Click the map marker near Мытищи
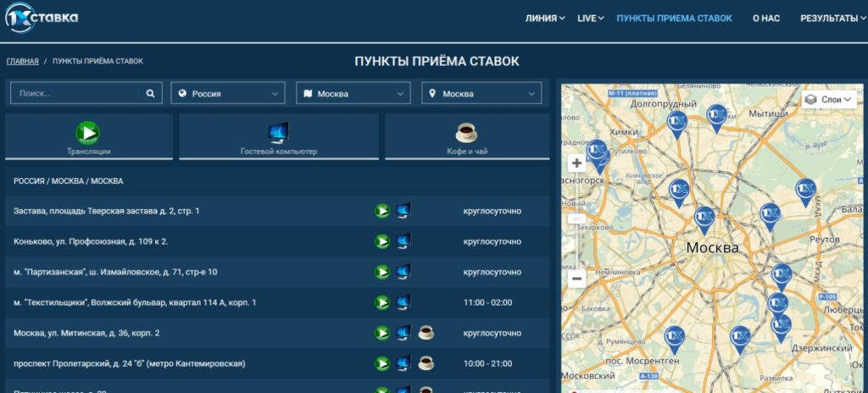This screenshot has height=393, width=868. tap(717, 117)
